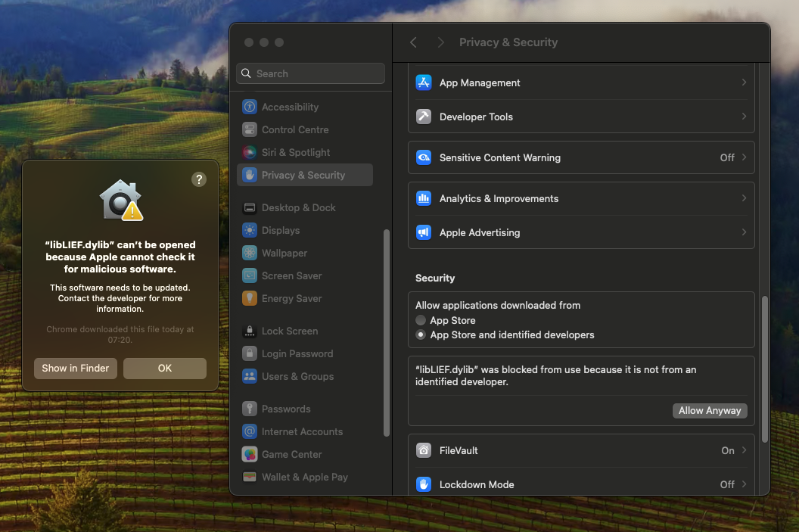Screen dimensions: 799x532
Task: Expand Apple Advertising chevron
Action: 744,232
